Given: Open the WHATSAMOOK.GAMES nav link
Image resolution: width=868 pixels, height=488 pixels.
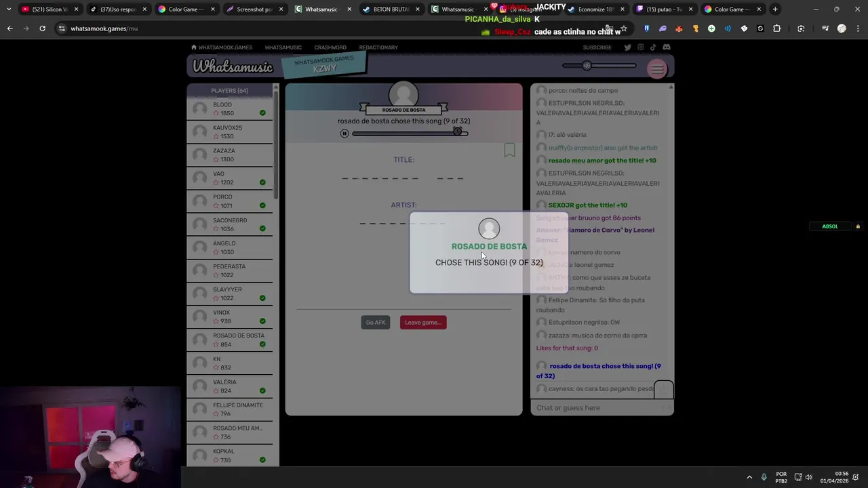Looking at the screenshot, I should [225, 47].
